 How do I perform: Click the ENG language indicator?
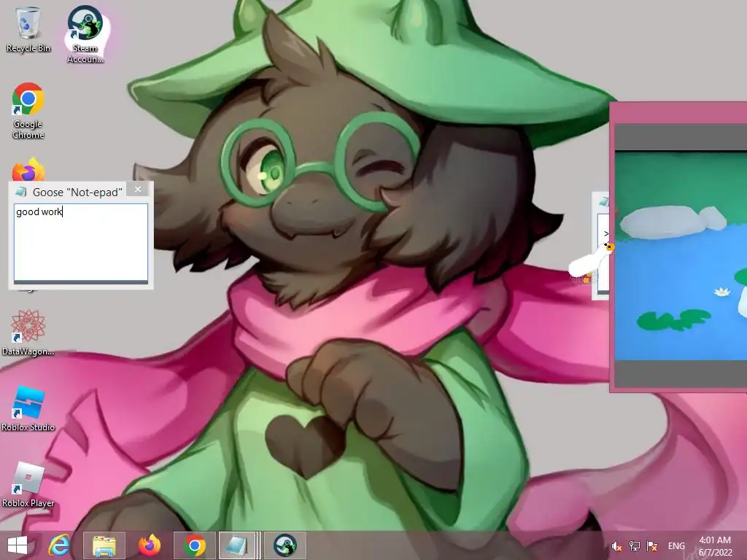[676, 546]
